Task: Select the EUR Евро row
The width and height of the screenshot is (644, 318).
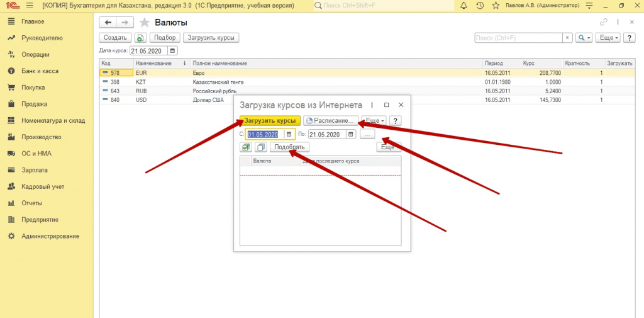Action: [367, 73]
